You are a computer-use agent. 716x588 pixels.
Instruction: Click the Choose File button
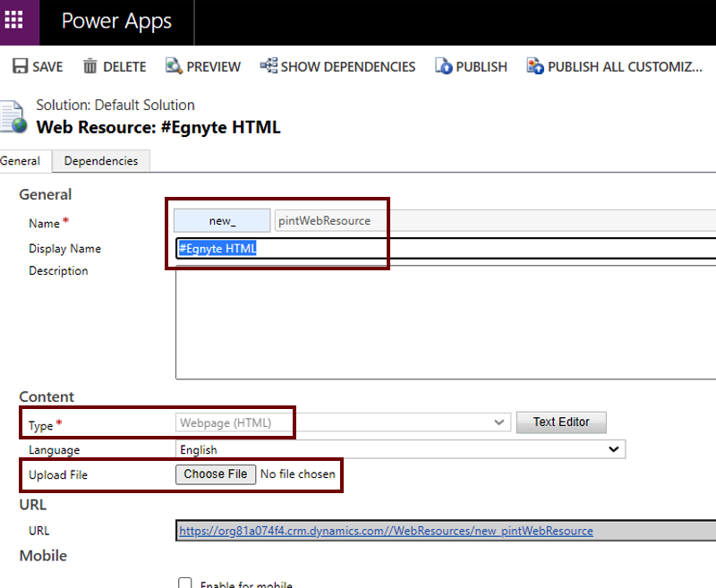(216, 474)
